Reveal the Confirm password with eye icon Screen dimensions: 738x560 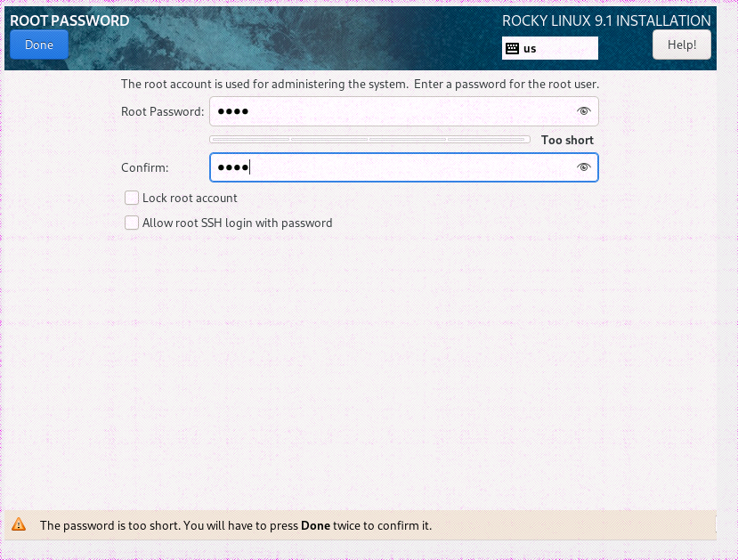click(584, 167)
